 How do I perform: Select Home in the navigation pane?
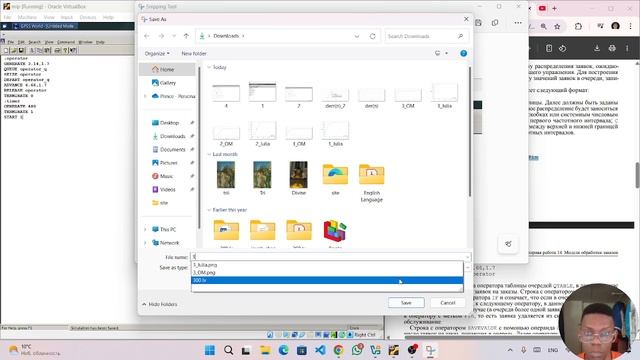[x=167, y=69]
